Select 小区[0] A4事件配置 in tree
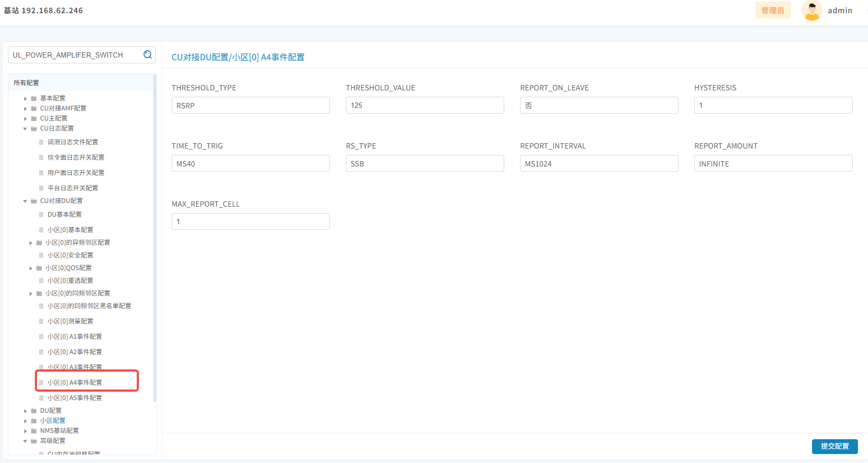The width and height of the screenshot is (868, 463). pos(75,382)
